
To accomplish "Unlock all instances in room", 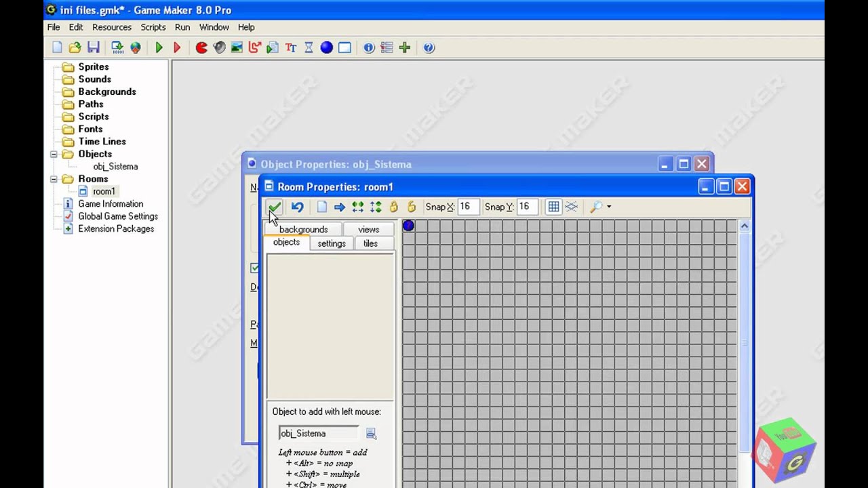I will pyautogui.click(x=411, y=207).
